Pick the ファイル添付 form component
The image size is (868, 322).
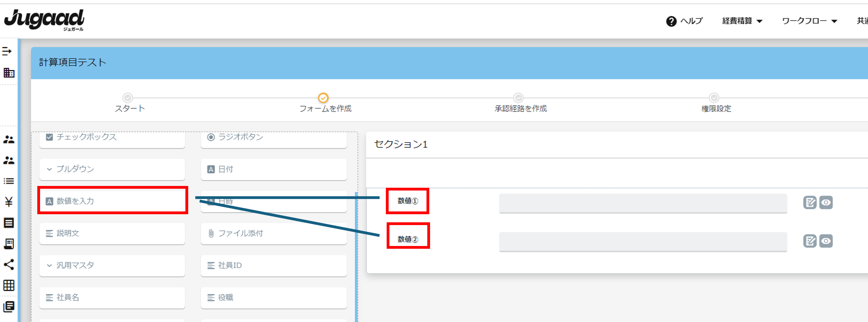(274, 233)
